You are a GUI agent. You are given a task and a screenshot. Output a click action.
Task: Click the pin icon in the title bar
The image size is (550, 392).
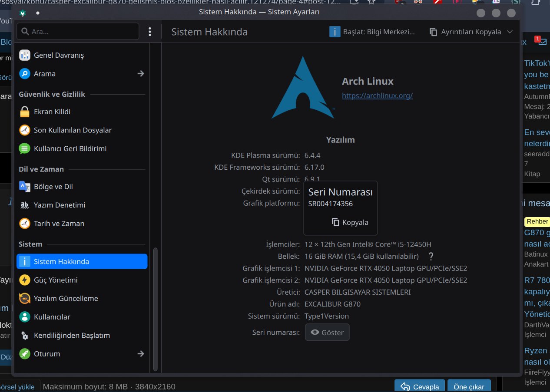pyautogui.click(x=38, y=13)
